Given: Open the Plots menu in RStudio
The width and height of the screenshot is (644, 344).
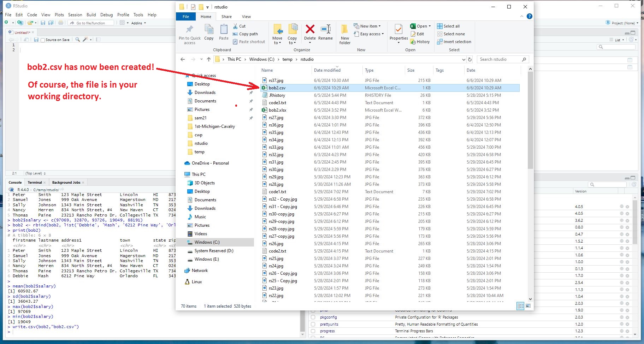Looking at the screenshot, I should [x=59, y=15].
